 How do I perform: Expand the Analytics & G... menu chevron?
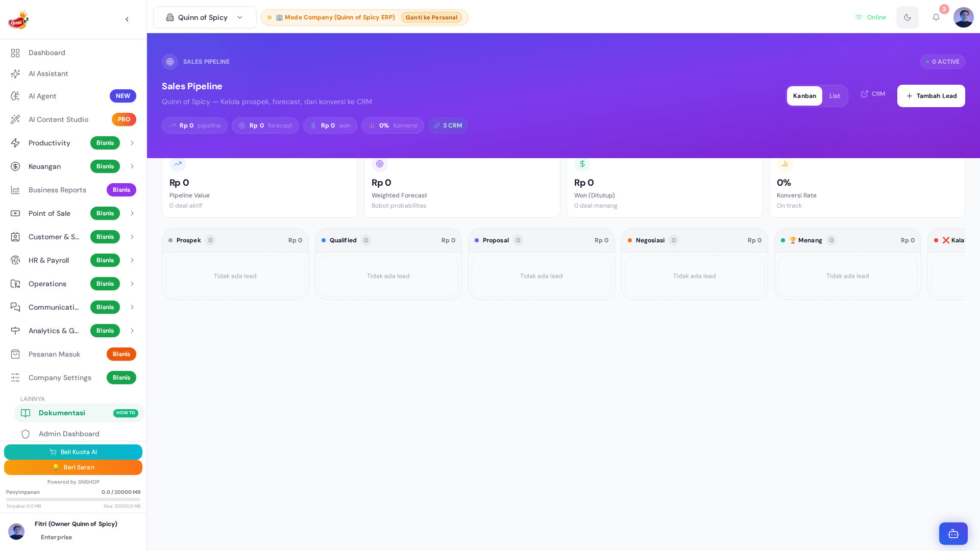pyautogui.click(x=132, y=331)
